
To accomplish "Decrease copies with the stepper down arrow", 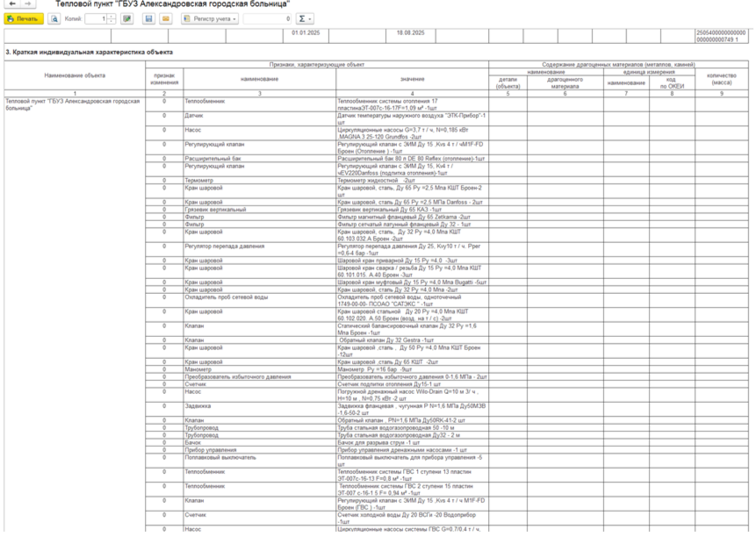I will point(112,22).
